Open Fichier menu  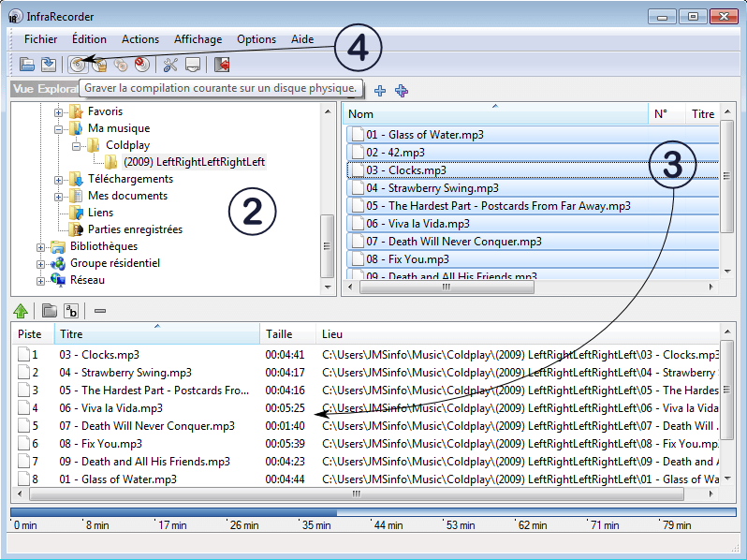point(40,39)
